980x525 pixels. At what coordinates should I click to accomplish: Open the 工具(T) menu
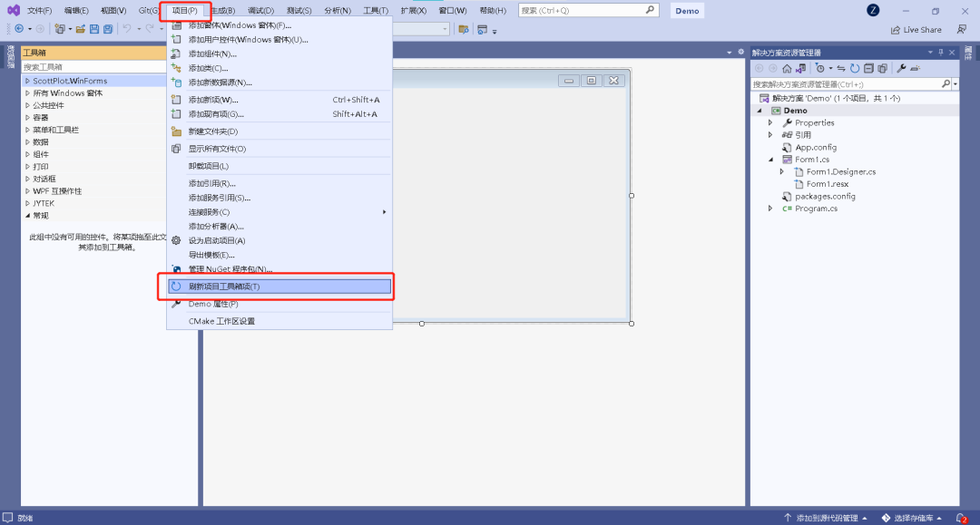point(376,10)
